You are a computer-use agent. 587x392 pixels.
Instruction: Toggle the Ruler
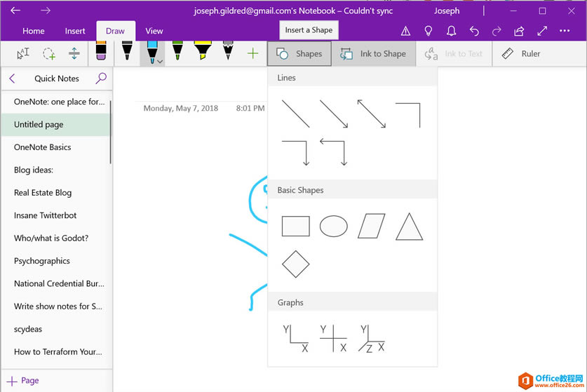[x=521, y=54]
